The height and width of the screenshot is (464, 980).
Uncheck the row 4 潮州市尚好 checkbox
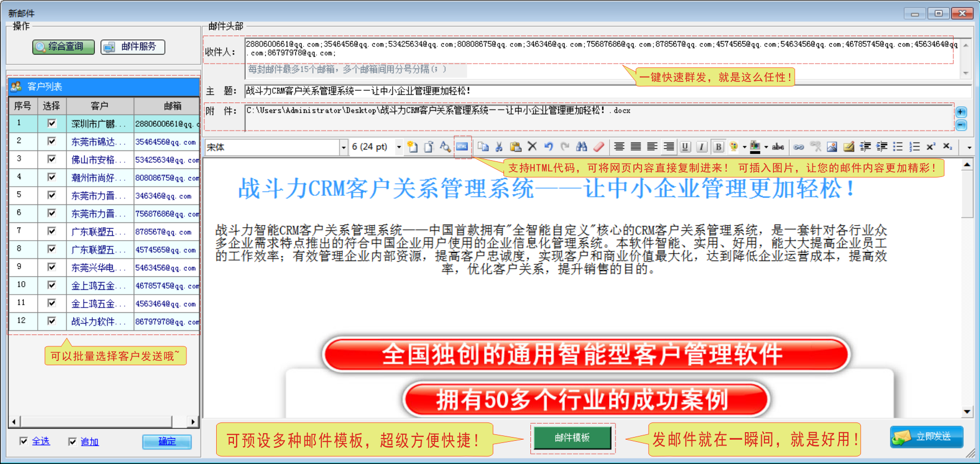click(x=52, y=177)
